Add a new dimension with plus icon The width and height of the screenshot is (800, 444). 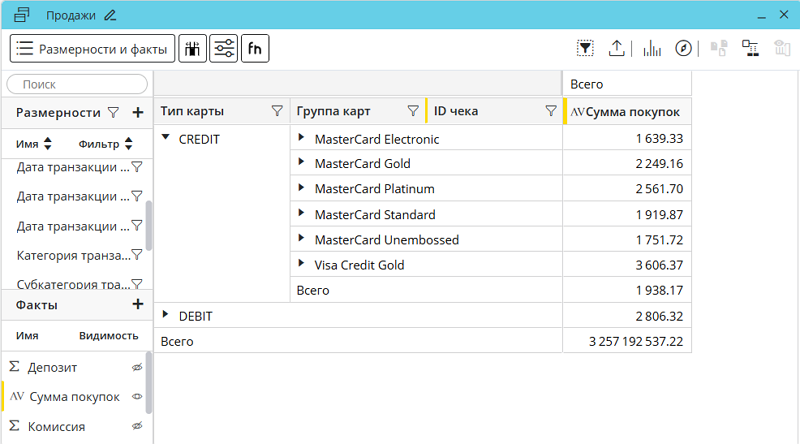tap(138, 113)
